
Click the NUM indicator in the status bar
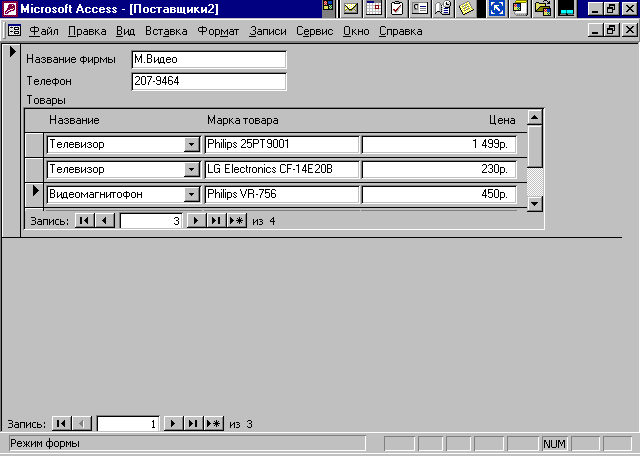click(554, 444)
